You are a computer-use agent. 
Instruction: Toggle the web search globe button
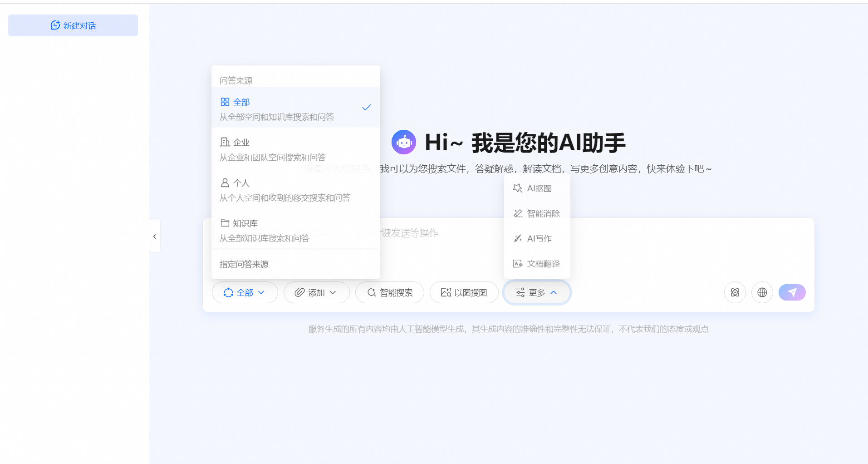(x=762, y=292)
